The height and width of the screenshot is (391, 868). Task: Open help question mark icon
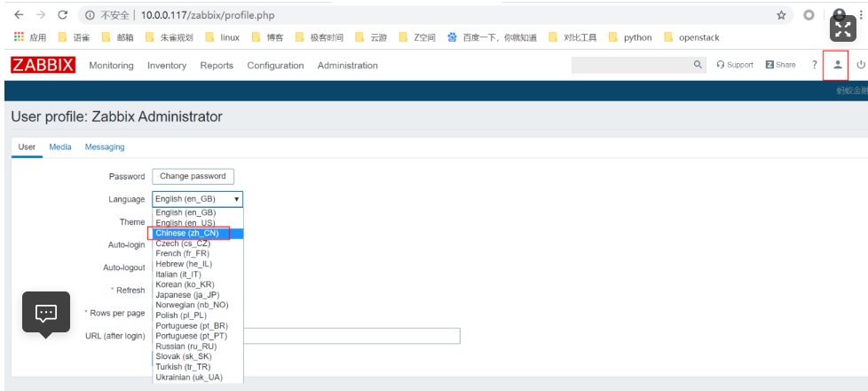point(814,65)
